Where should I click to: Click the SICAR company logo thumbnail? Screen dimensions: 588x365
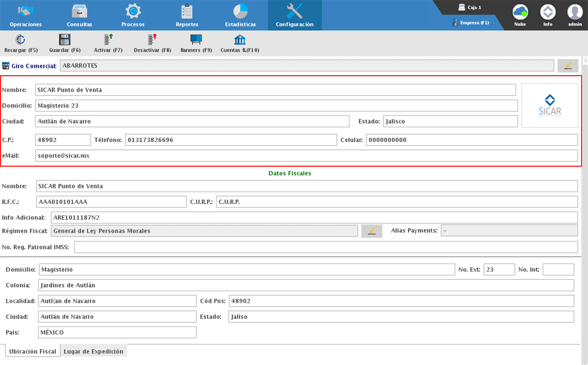tap(550, 106)
